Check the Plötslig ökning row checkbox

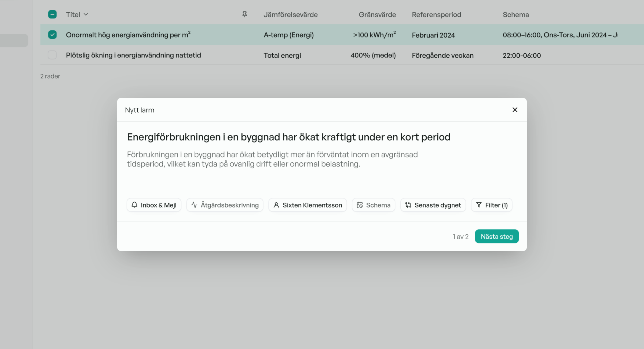pyautogui.click(x=52, y=55)
